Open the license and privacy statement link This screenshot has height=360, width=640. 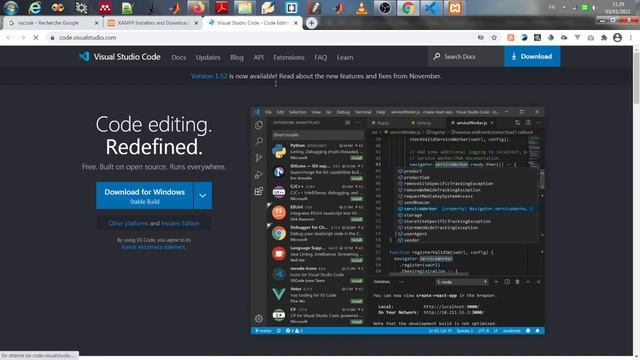coord(153,247)
